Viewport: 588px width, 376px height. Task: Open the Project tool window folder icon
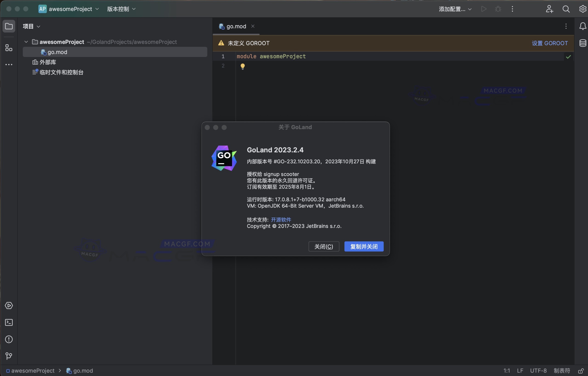(9, 26)
